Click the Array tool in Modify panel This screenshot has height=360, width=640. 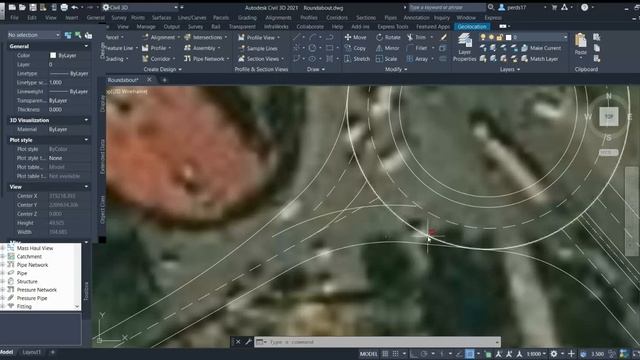coord(418,59)
